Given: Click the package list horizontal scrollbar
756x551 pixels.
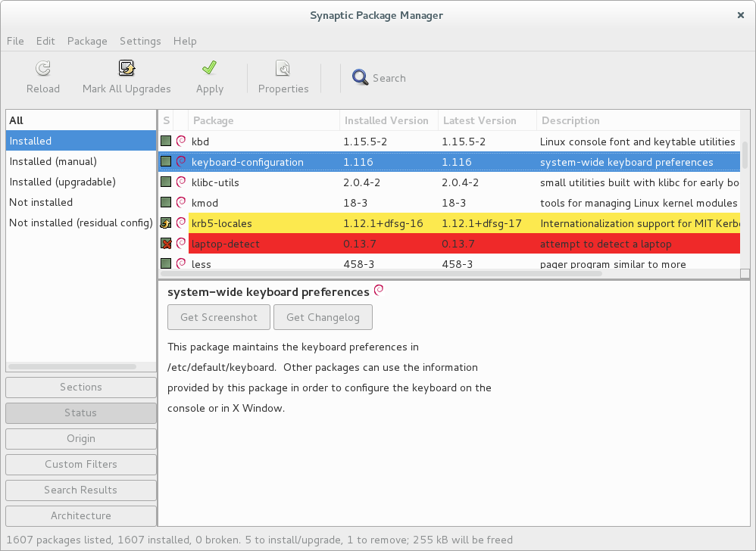Looking at the screenshot, I should (x=381, y=273).
